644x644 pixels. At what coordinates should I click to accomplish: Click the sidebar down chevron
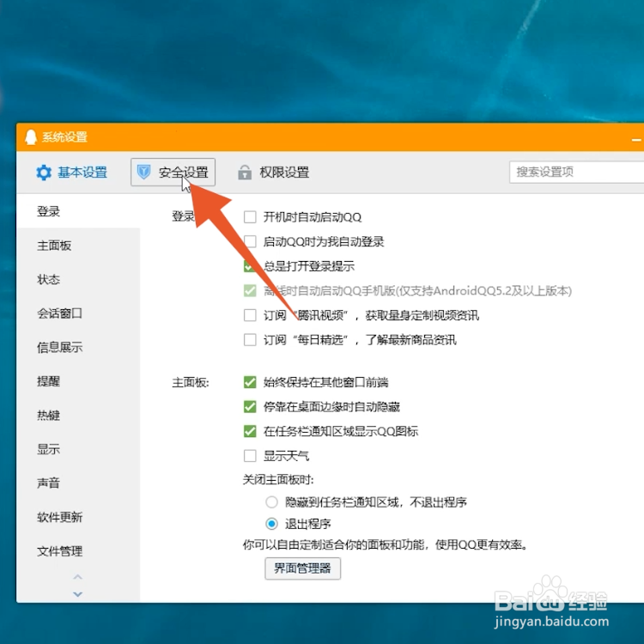click(77, 594)
